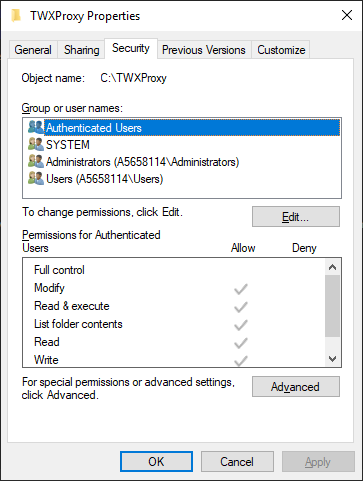Screen dimensions: 363x481
Task: Click the List folder contents allow checkmark
Action: (241, 325)
